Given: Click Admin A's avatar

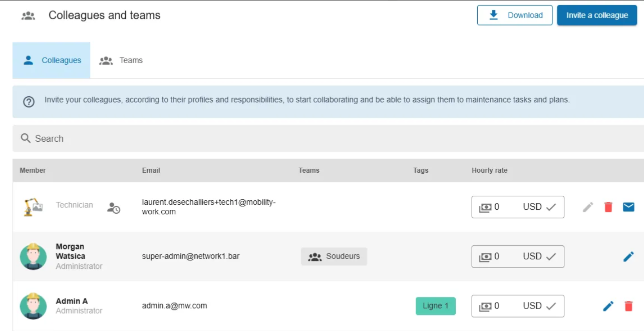Looking at the screenshot, I should coord(34,306).
